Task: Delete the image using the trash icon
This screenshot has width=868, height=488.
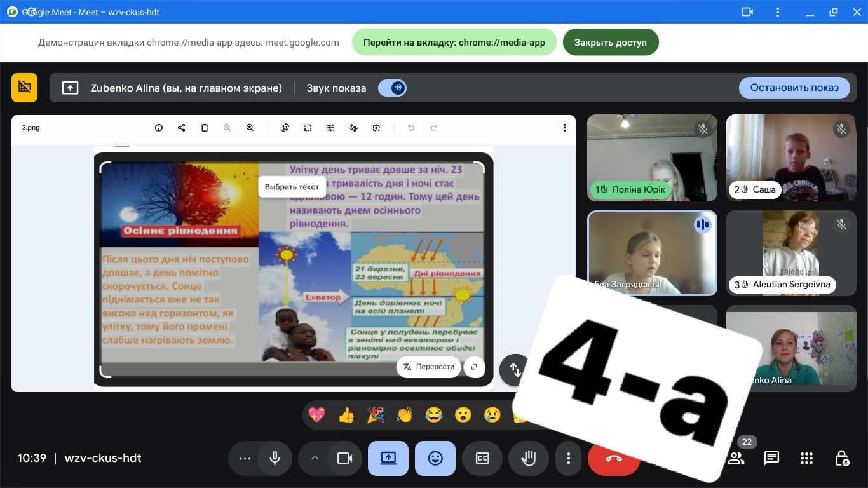Action: tap(205, 128)
